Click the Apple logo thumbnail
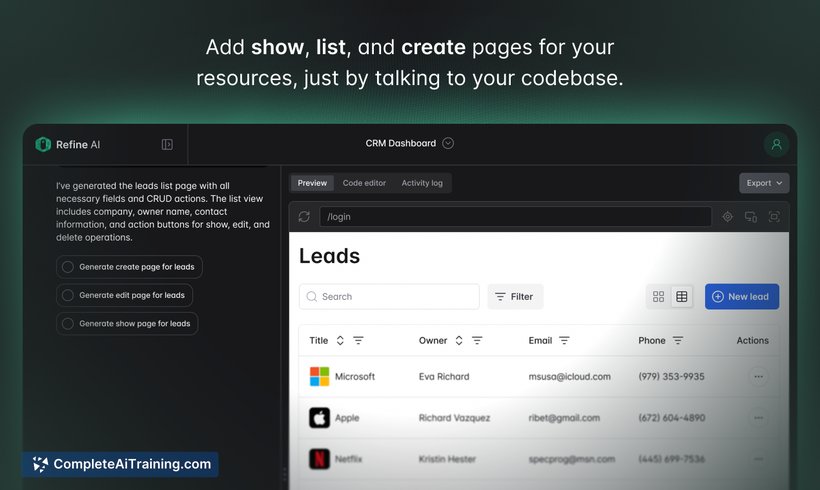 pos(320,418)
